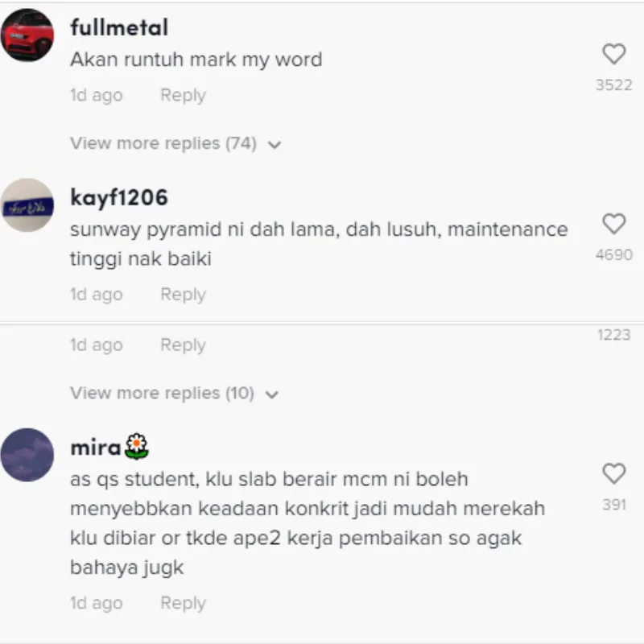Reply to kayf1206's sunway pyramid comment
Viewport: 644px width, 644px height.
[x=184, y=295]
